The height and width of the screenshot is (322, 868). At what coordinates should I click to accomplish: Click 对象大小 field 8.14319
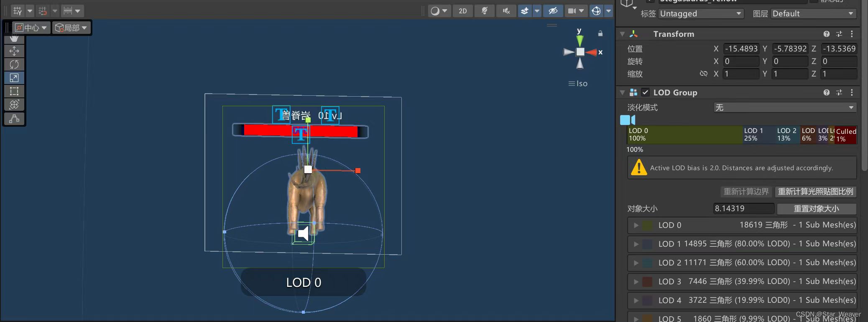click(x=744, y=209)
